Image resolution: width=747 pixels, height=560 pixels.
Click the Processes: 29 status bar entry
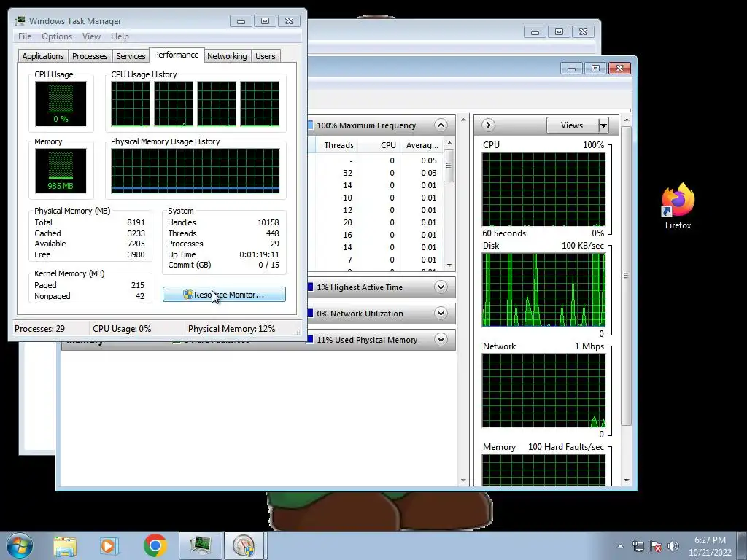39,329
